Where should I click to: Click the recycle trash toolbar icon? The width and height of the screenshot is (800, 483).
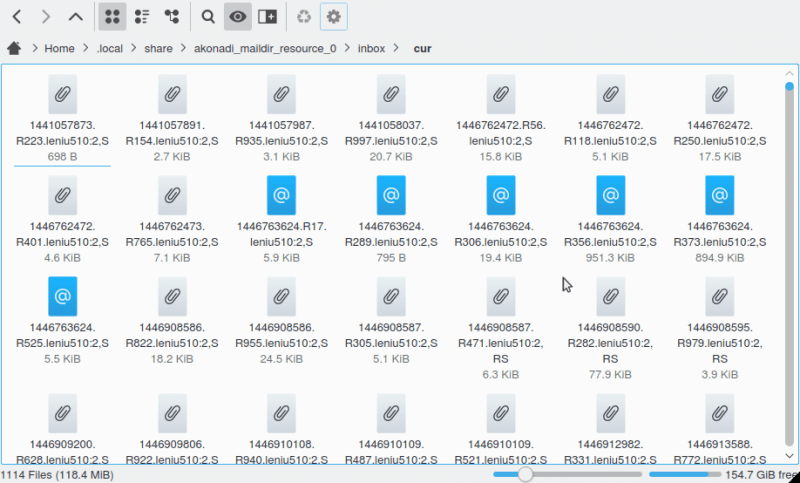pos(304,17)
